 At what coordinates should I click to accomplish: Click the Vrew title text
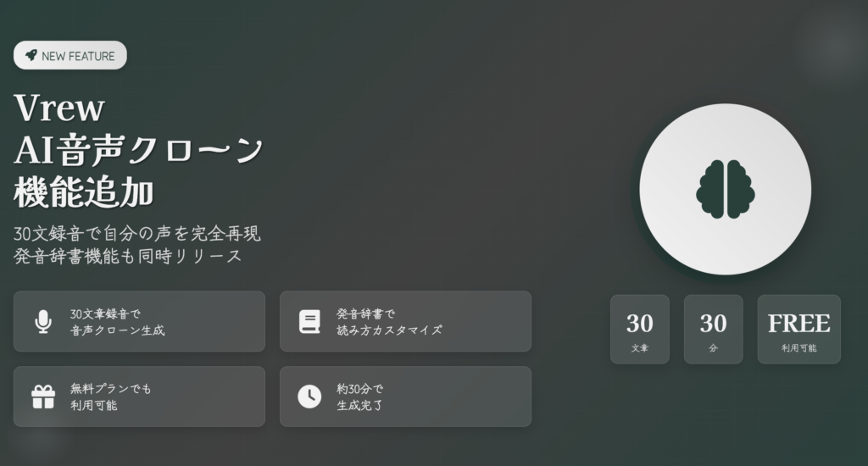click(59, 108)
